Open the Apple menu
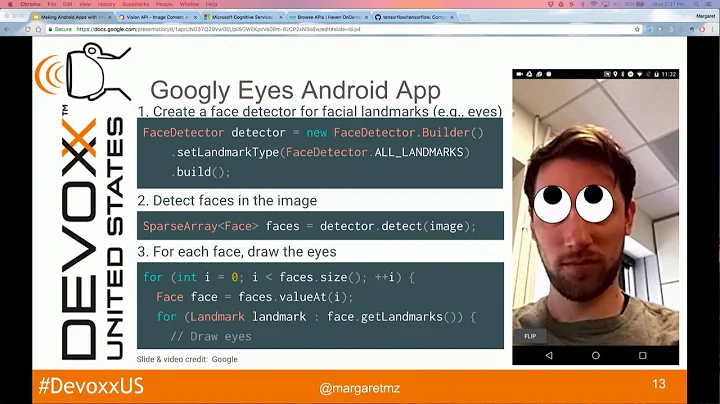720x404 pixels. [10, 4]
